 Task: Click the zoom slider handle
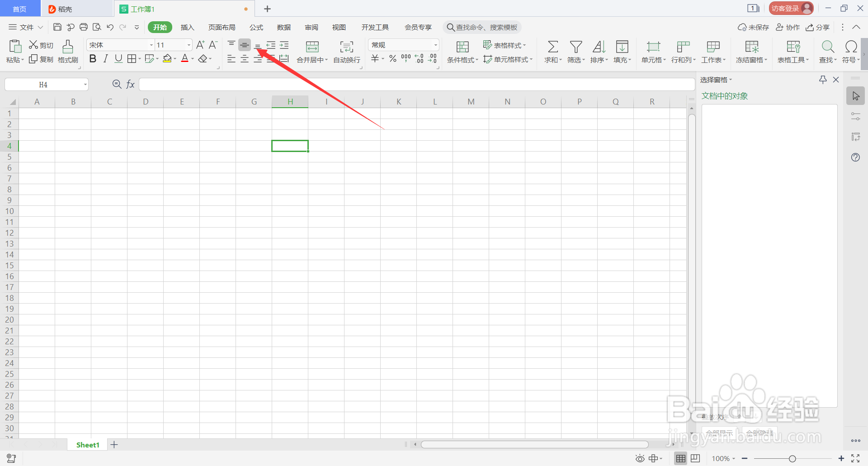pos(792,459)
